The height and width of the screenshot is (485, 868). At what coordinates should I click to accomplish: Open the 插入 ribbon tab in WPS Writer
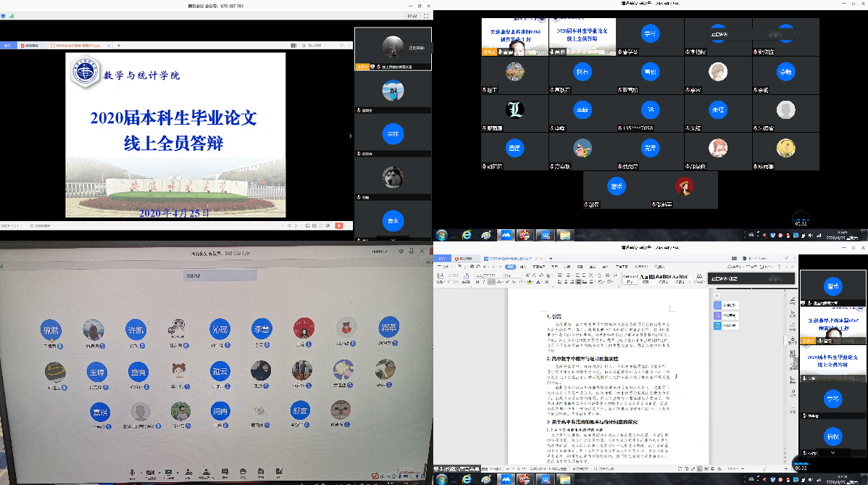[x=523, y=267]
